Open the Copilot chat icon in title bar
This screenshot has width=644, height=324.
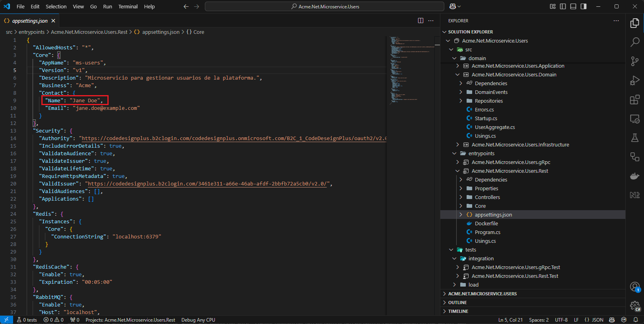(x=453, y=6)
